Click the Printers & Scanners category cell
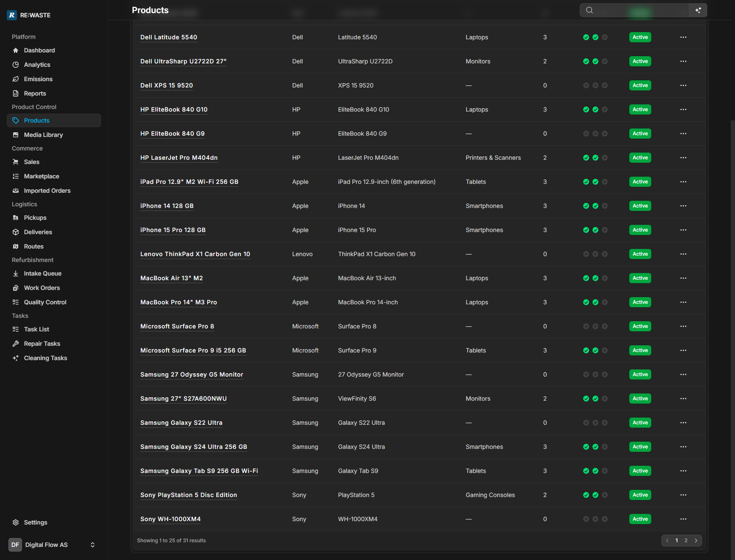The image size is (735, 560). [493, 158]
